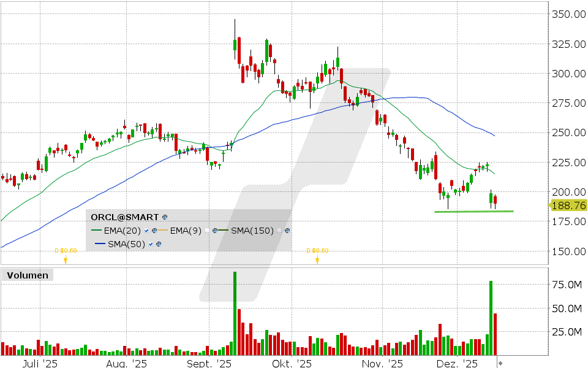Viewport: 588px width, 368px height.
Task: Open settings for the EMA(20) indicator
Action: click(x=154, y=230)
